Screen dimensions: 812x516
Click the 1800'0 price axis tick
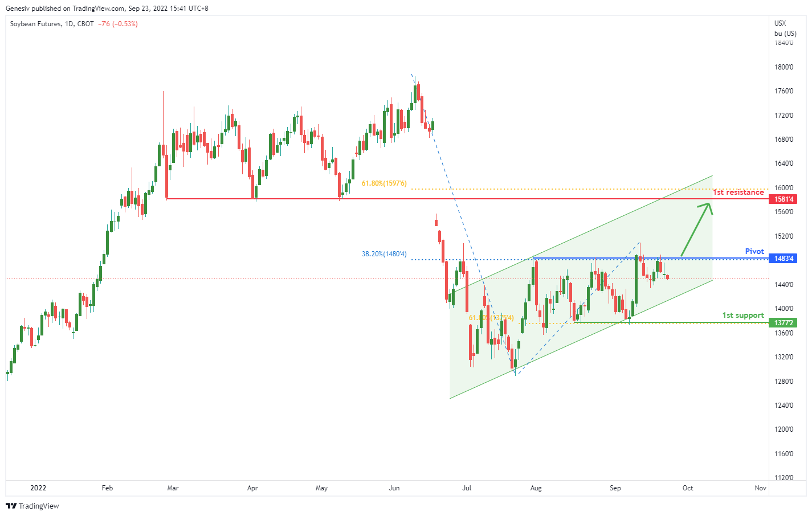pos(784,67)
